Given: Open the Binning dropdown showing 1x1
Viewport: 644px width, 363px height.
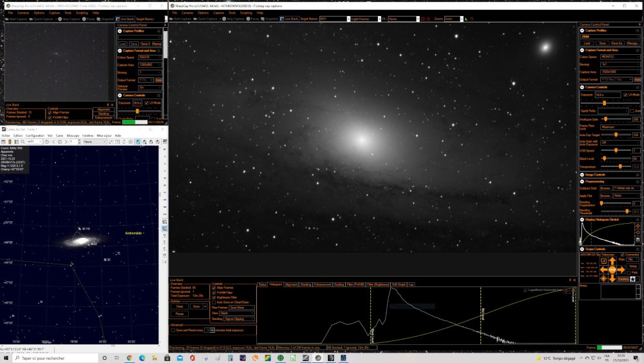Looking at the screenshot, I should click(x=620, y=64).
